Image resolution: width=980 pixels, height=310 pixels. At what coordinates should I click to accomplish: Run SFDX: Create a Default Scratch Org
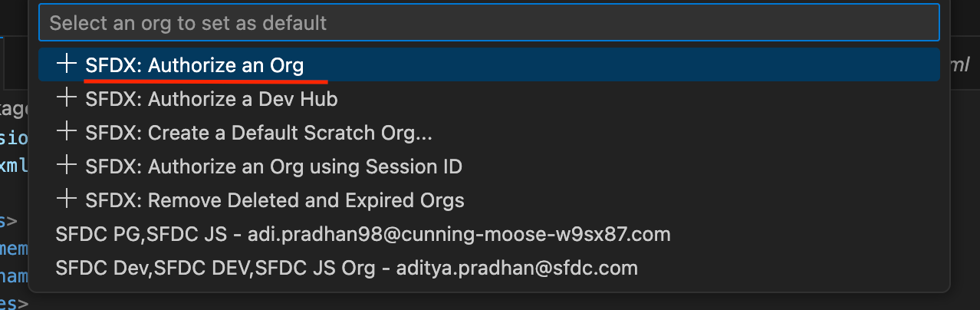(x=259, y=133)
